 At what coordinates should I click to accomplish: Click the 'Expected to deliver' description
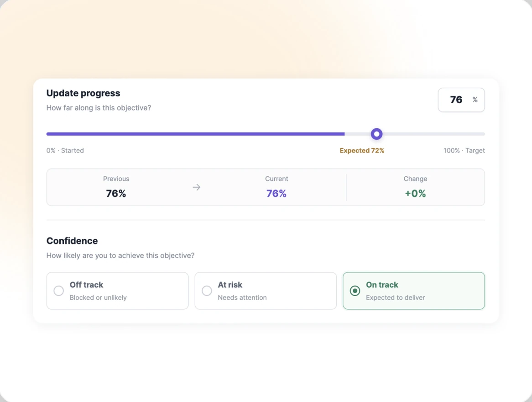click(x=395, y=298)
